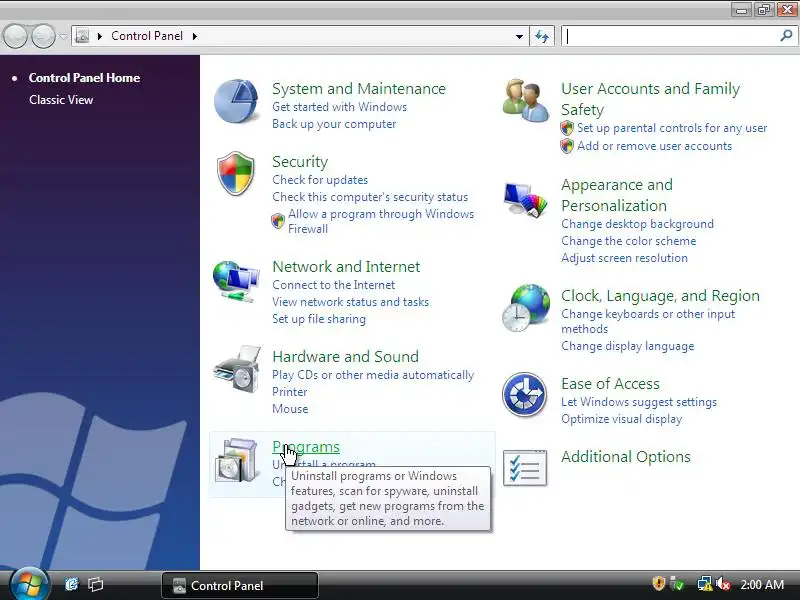Click the Additional Options checklist icon

525,468
